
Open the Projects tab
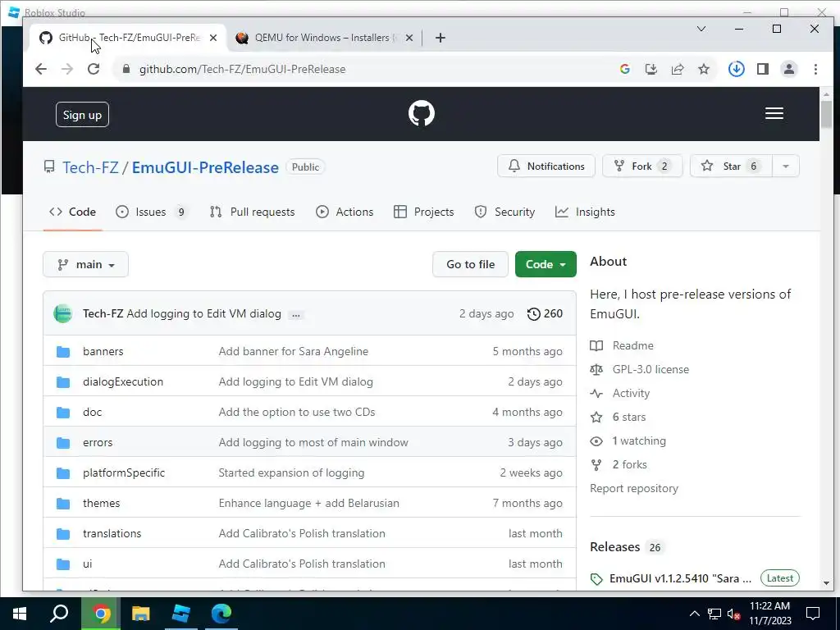(x=424, y=212)
